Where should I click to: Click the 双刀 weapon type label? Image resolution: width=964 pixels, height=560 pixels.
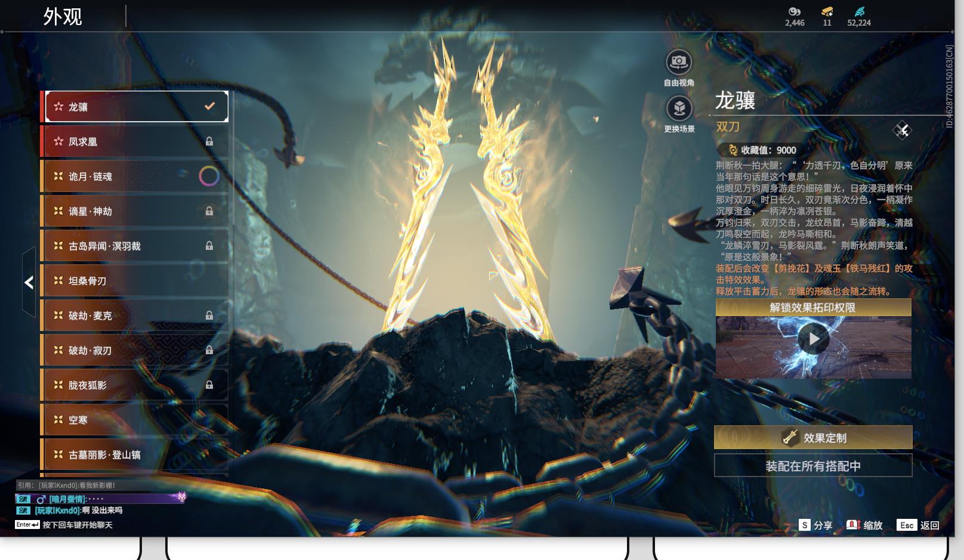point(728,127)
